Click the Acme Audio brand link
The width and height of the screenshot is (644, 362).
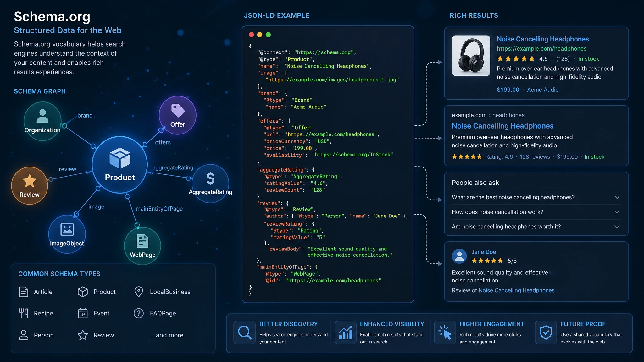[x=543, y=90]
